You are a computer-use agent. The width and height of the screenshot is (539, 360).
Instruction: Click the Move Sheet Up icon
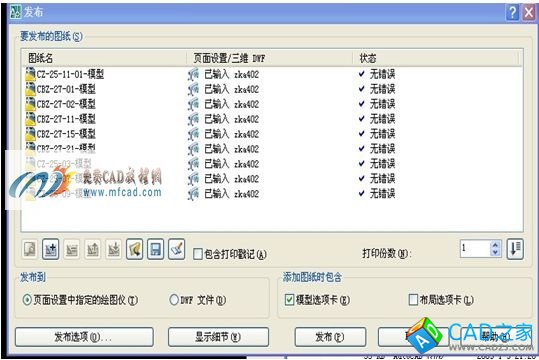pos(93,249)
